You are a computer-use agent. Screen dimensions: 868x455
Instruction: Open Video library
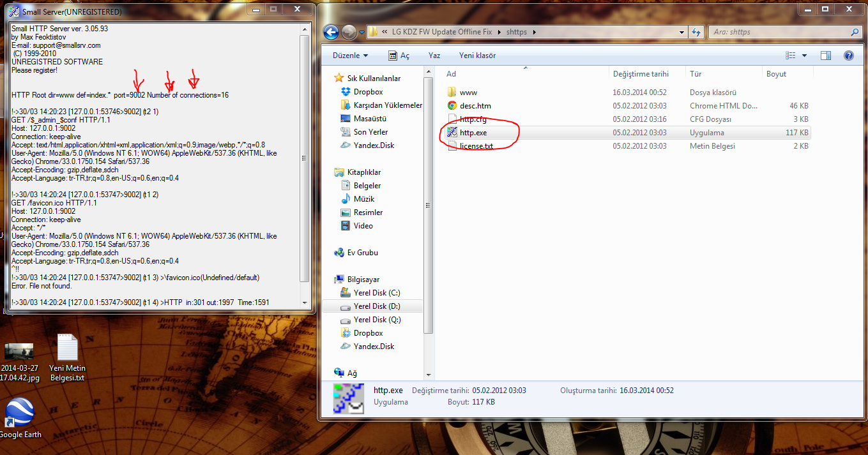pos(363,226)
